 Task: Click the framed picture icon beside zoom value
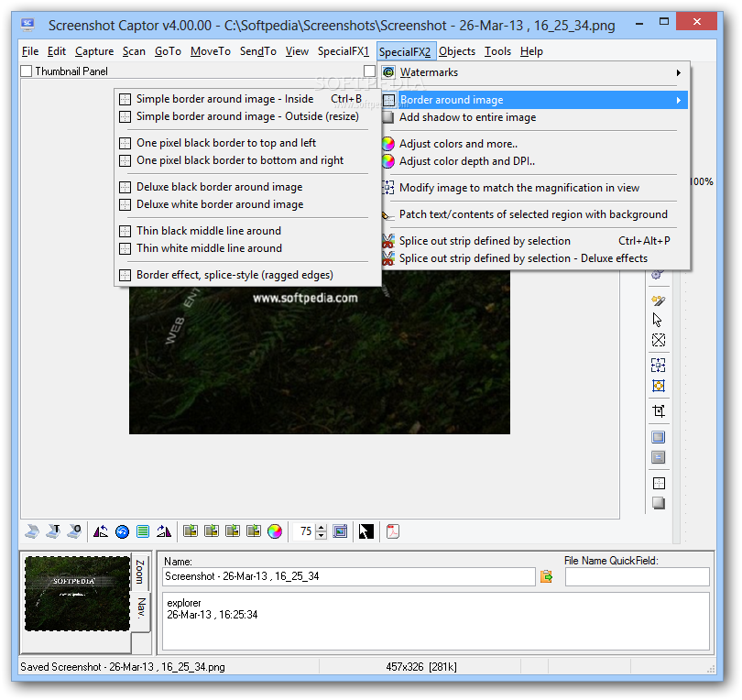(340, 531)
